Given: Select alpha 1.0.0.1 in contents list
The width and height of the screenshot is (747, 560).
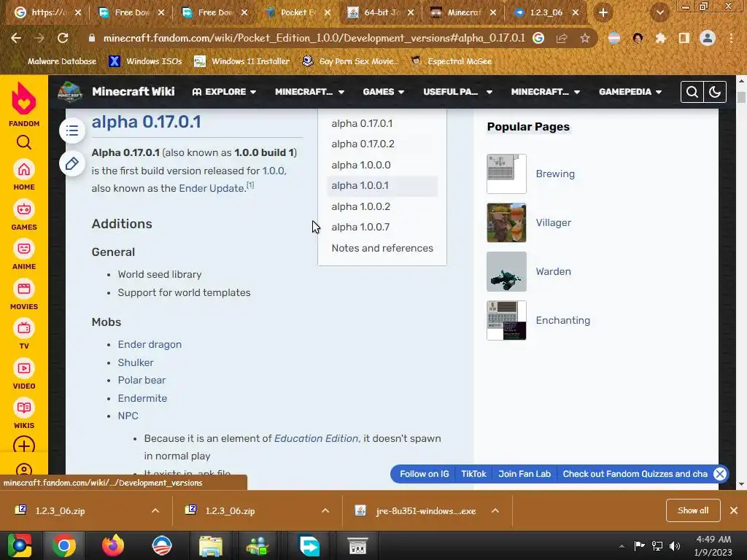Looking at the screenshot, I should pyautogui.click(x=360, y=186).
